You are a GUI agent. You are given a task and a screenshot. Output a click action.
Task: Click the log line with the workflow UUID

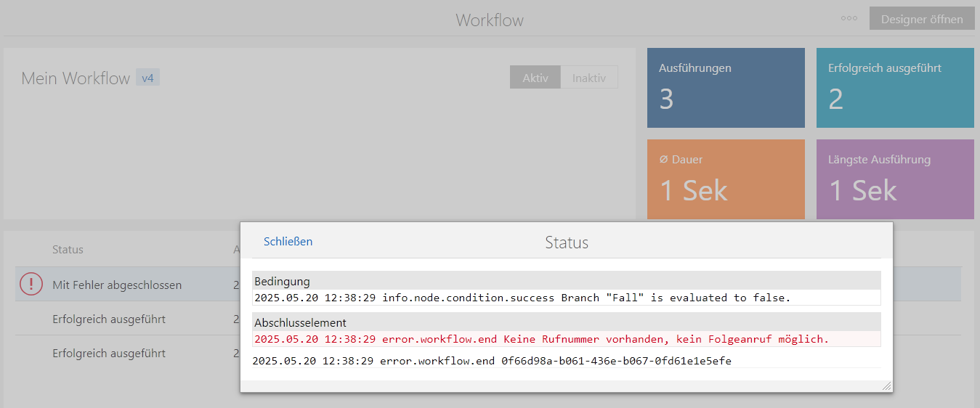tap(492, 361)
